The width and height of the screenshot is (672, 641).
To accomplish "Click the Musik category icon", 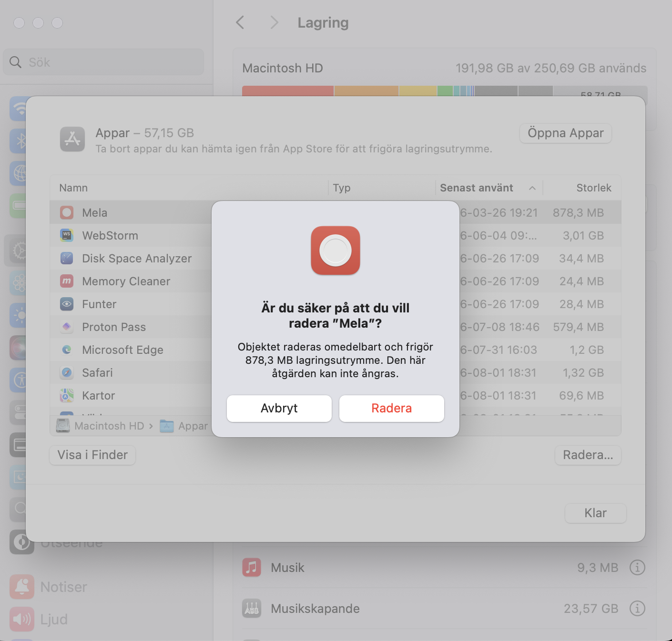I will pos(252,567).
